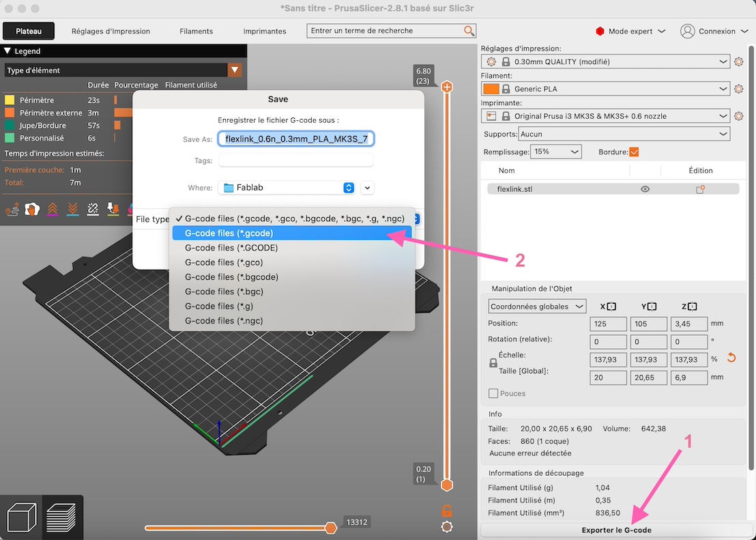The height and width of the screenshot is (540, 756).
Task: Select G-code files (*.g) option
Action: [x=292, y=306]
